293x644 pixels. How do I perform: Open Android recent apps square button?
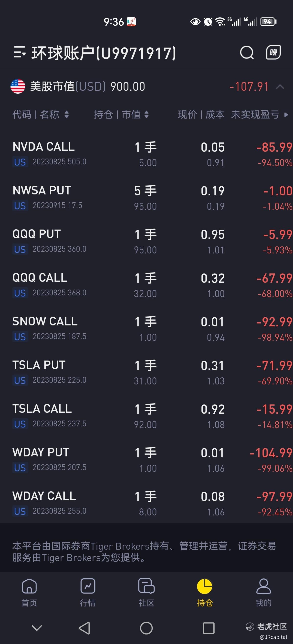(x=209, y=628)
